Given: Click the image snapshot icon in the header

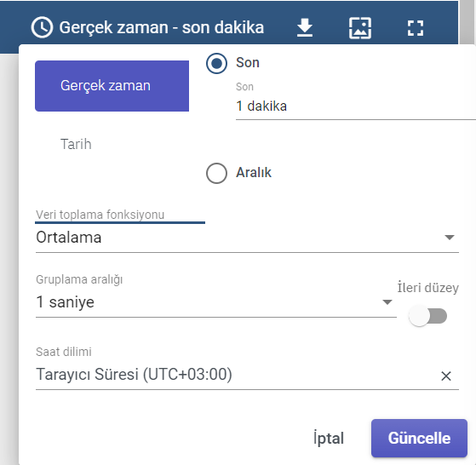Looking at the screenshot, I should pos(360,28).
